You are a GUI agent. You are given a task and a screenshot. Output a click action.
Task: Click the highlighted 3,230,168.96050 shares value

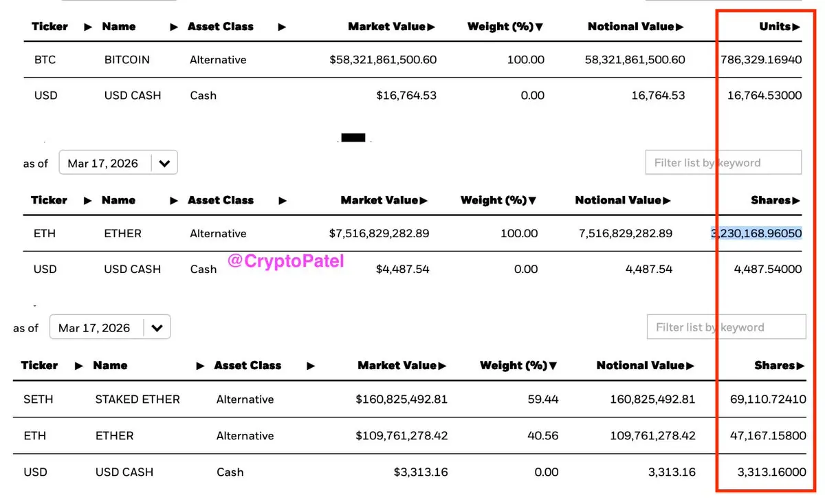(756, 234)
